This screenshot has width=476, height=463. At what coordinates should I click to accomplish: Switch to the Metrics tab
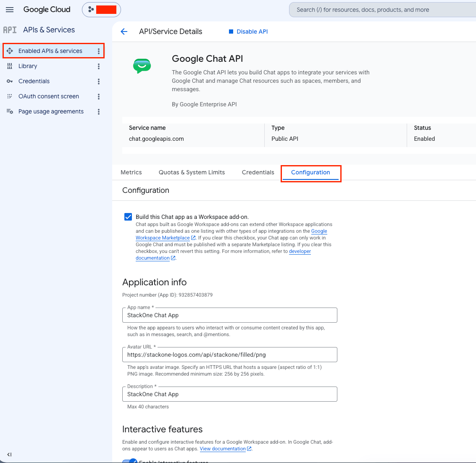click(x=131, y=172)
